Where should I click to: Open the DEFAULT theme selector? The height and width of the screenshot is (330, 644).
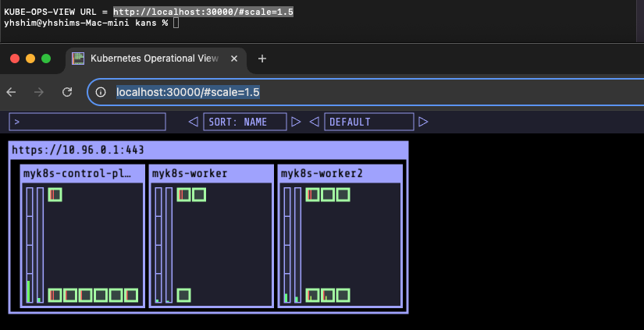tap(368, 122)
